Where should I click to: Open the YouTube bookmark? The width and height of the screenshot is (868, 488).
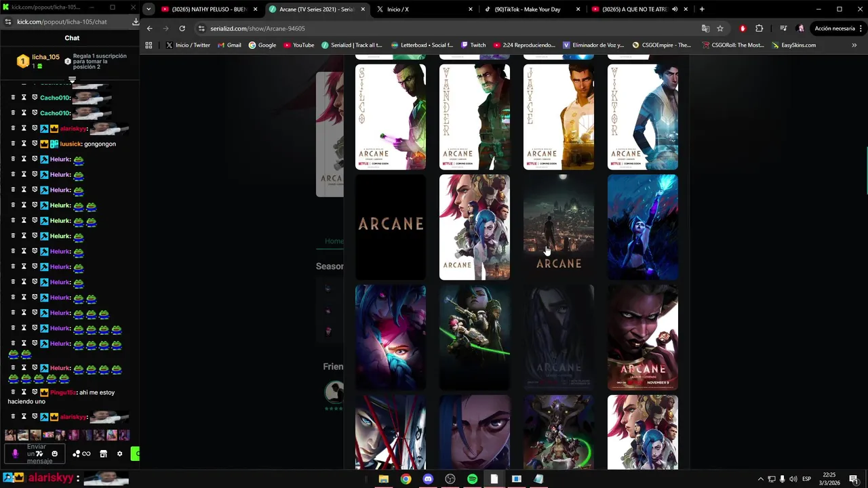[299, 45]
